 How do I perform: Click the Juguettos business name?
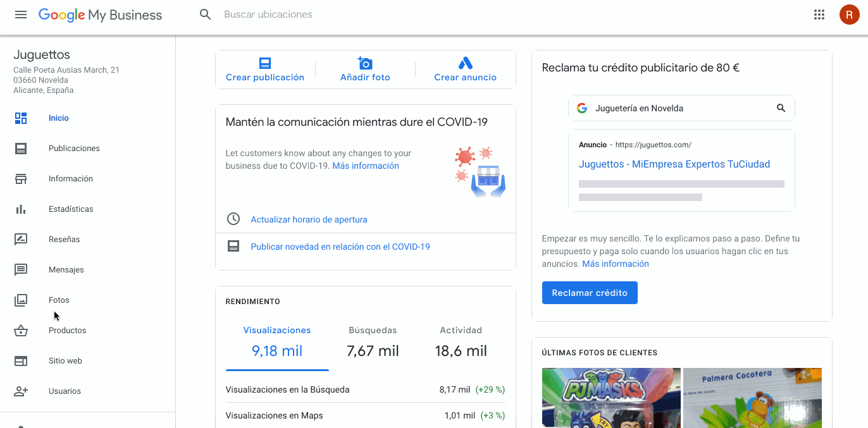pyautogui.click(x=42, y=55)
